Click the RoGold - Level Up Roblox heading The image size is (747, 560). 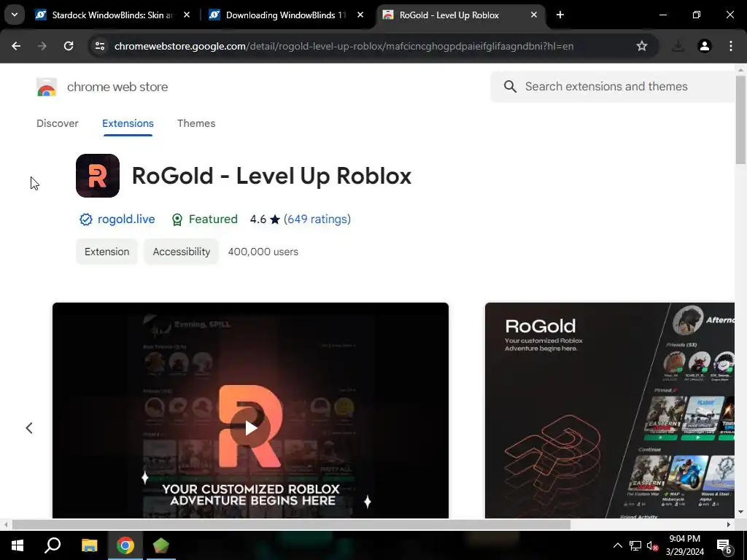[271, 176]
